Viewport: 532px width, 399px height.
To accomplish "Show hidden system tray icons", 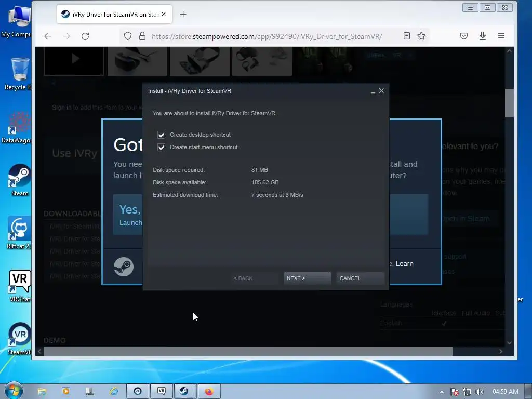I will click(x=442, y=392).
